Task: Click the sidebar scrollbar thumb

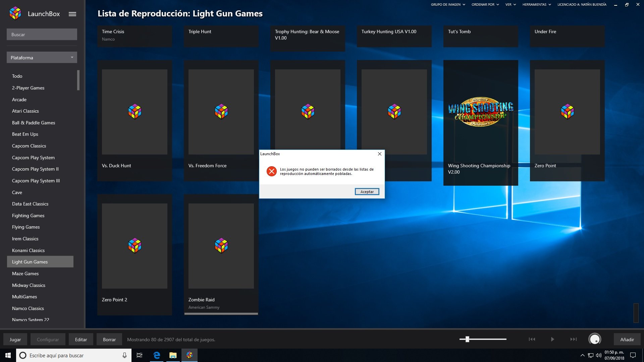Action: point(78,80)
